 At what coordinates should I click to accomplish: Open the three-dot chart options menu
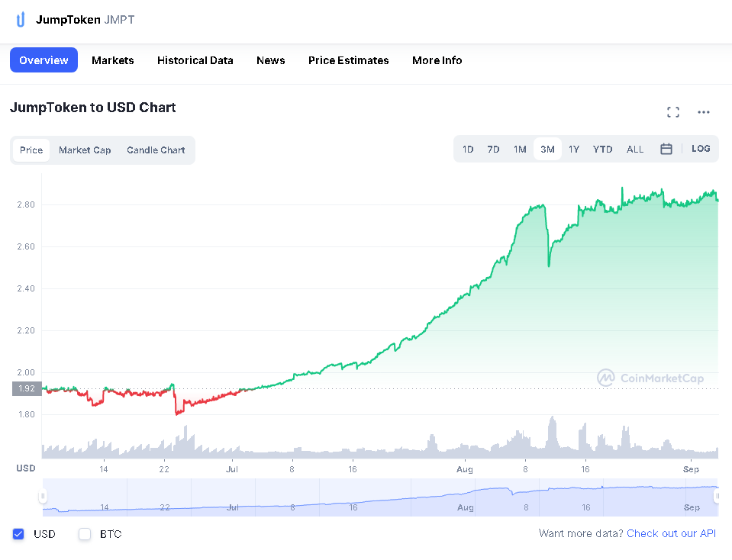(704, 112)
